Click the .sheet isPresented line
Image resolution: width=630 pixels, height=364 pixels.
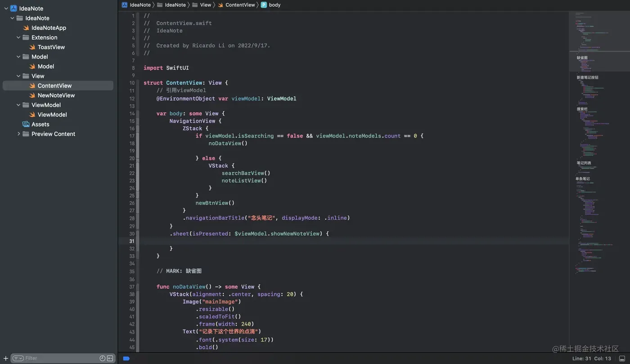(249, 234)
